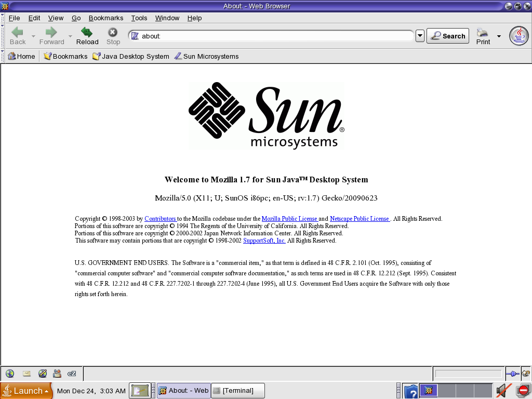Open the Netscape Public License link
This screenshot has height=399, width=532.
click(360, 219)
